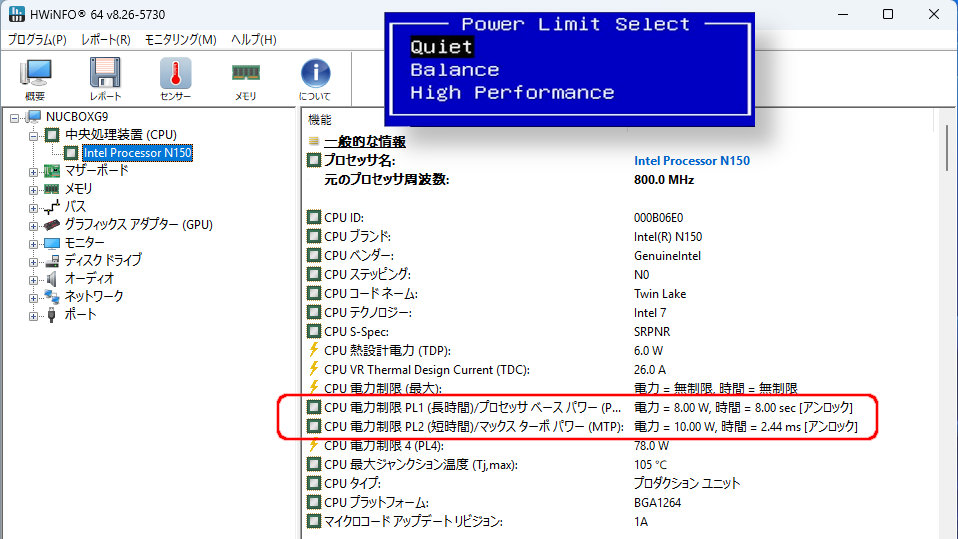Image resolution: width=958 pixels, height=539 pixels.
Task: Click the ポート port icon in tree
Action: (x=52, y=314)
